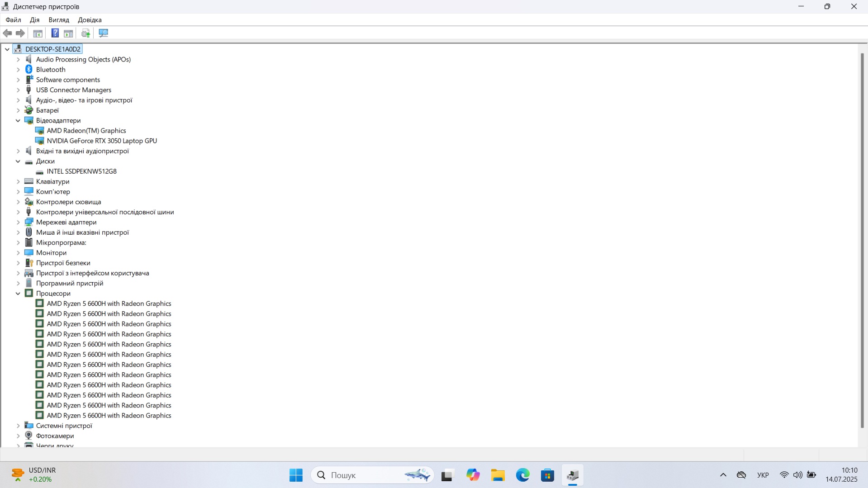Select the last AMD Ryzen 5 6600H entry
Screen dimensions: 868x488
[x=109, y=415]
